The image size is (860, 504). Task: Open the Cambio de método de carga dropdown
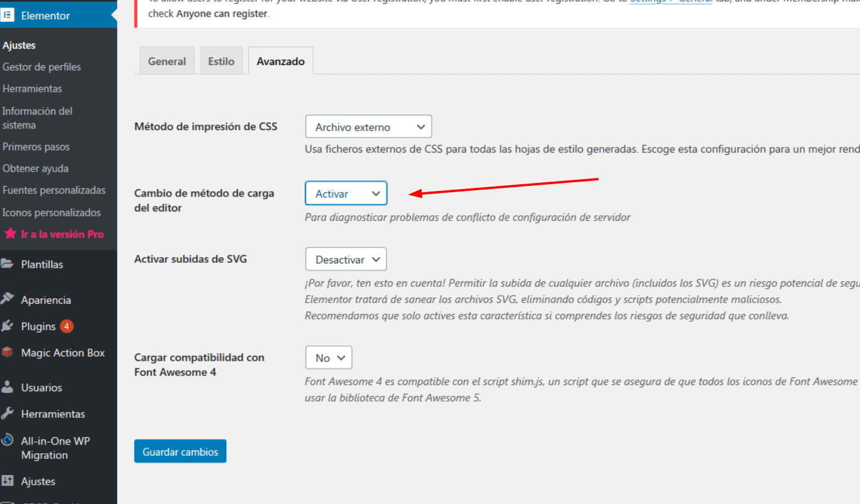346,193
